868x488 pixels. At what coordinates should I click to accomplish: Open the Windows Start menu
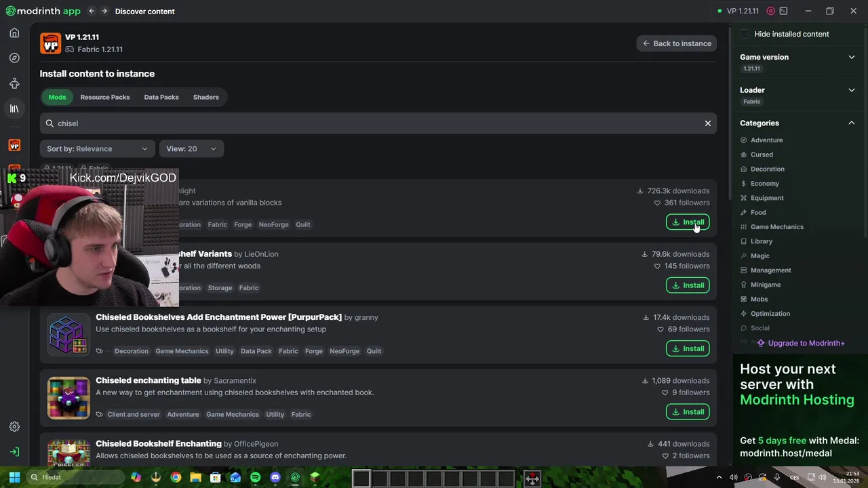tap(14, 477)
